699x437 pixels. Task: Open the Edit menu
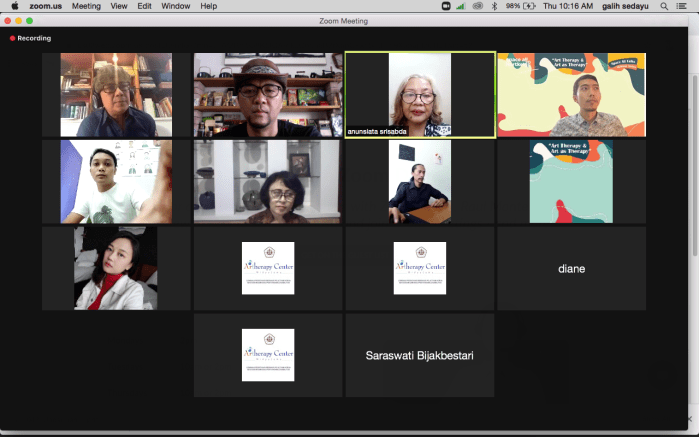pyautogui.click(x=145, y=6)
